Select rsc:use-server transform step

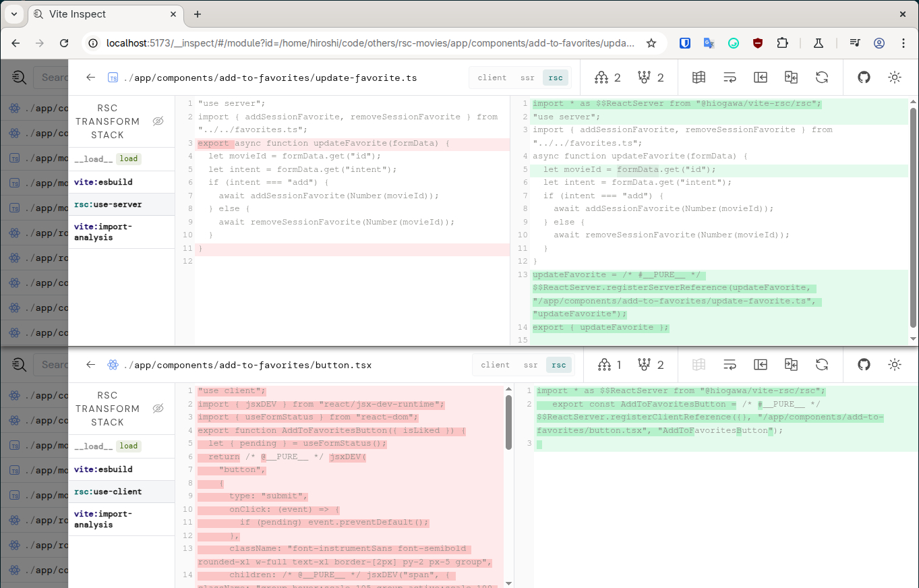[108, 204]
